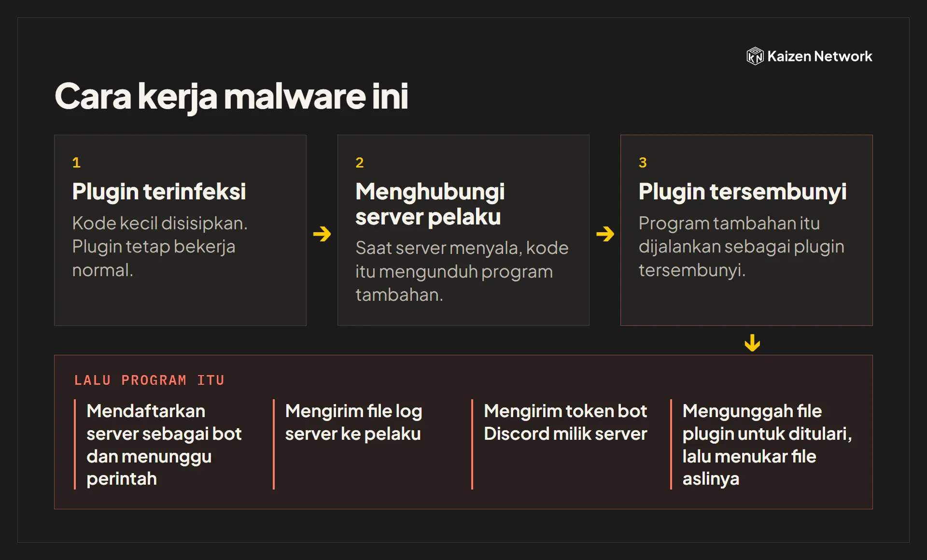The height and width of the screenshot is (560, 927).
Task: Click the 'Kaizen Network' brand text
Action: coord(819,56)
